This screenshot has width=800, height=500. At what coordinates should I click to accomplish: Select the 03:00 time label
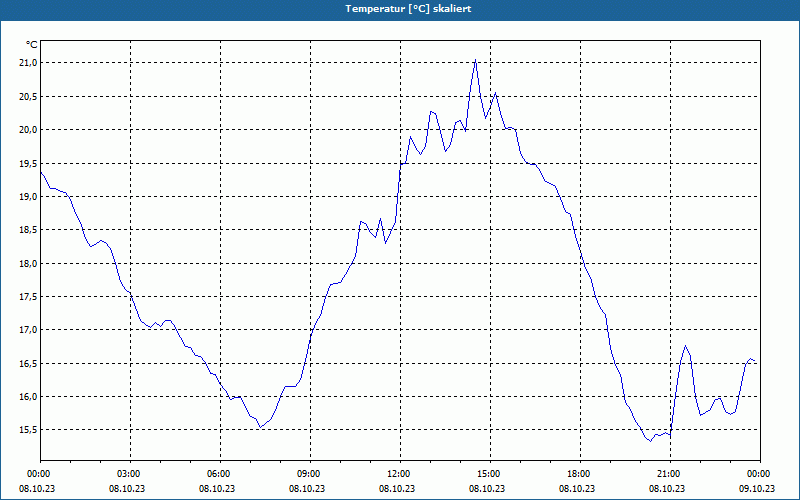click(127, 474)
